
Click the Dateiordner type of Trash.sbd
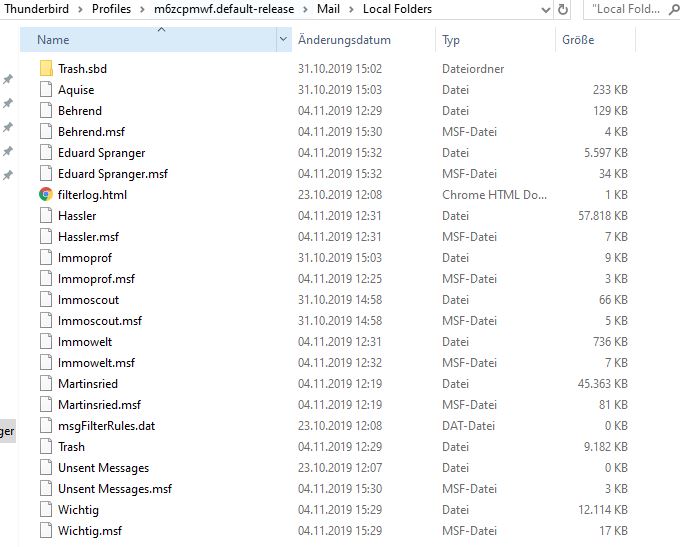click(473, 69)
